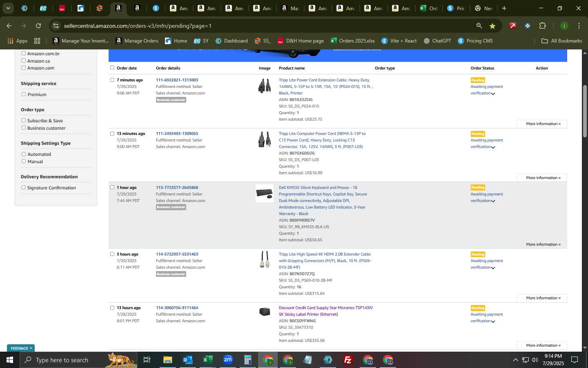
Task: Expand verification status for Dell KM555 order
Action: [x=493, y=201]
